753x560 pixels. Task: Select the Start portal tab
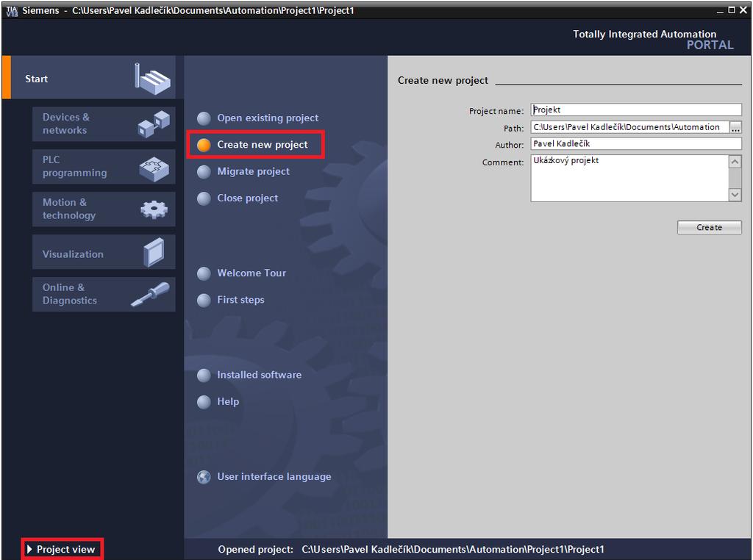89,77
